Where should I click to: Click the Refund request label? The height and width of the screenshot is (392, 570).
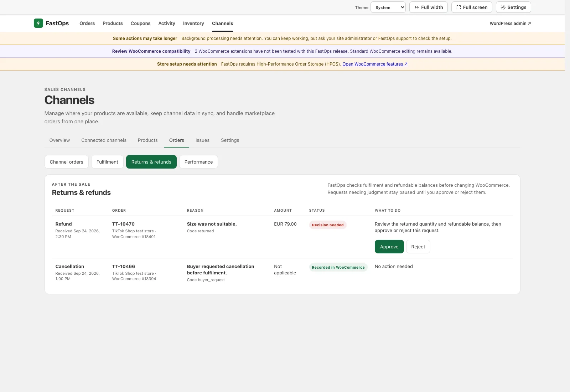[x=63, y=224]
